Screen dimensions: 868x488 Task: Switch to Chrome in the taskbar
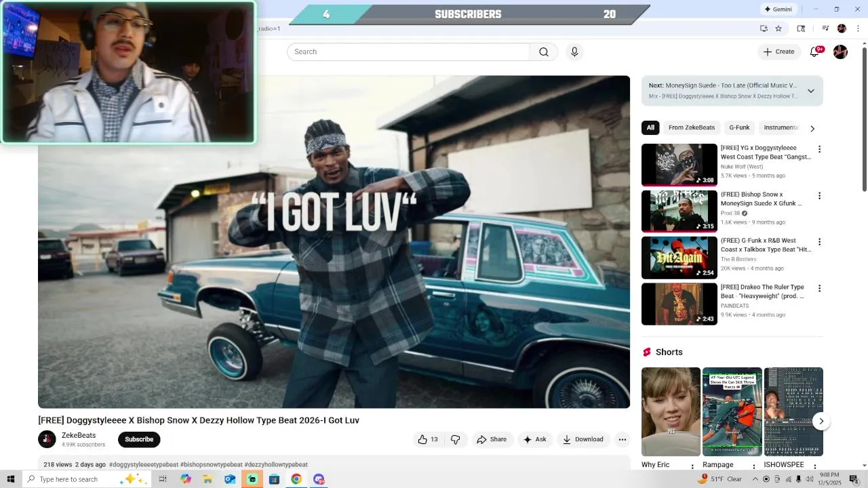[x=296, y=479]
